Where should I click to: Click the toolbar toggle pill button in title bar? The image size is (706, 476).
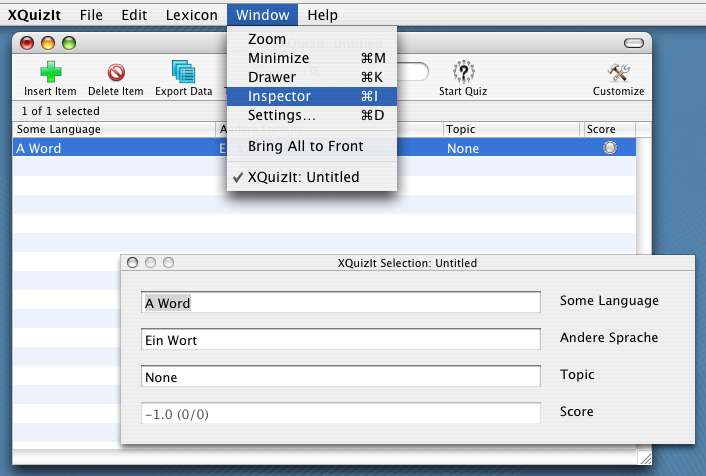pyautogui.click(x=632, y=43)
